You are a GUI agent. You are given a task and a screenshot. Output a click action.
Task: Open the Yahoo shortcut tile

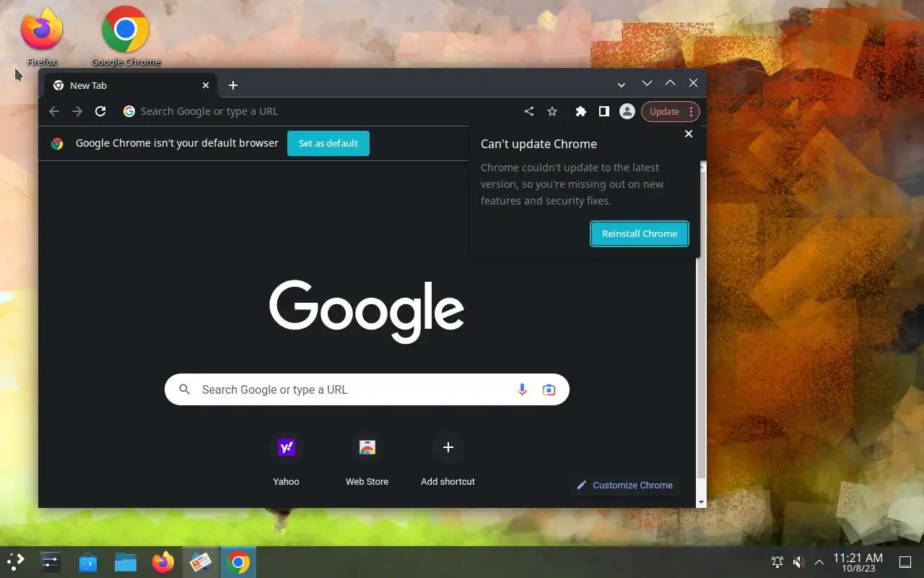pyautogui.click(x=287, y=460)
